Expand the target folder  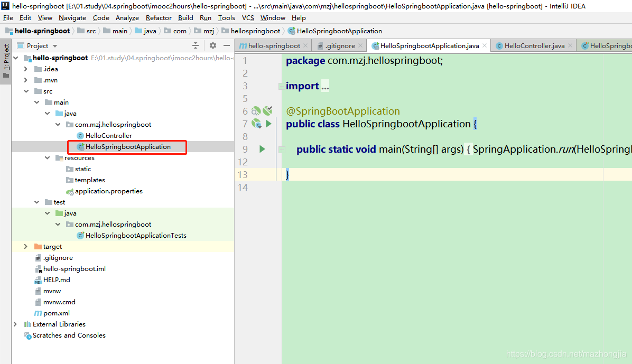(x=26, y=247)
